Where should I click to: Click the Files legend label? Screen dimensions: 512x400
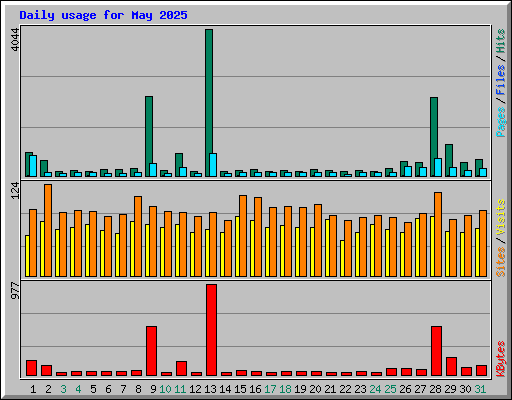tap(501, 80)
